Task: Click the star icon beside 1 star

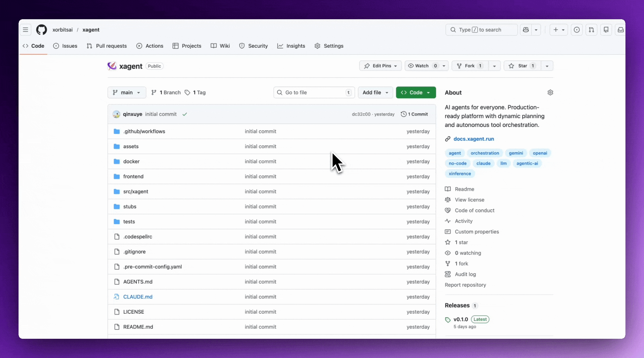Action: click(x=448, y=242)
